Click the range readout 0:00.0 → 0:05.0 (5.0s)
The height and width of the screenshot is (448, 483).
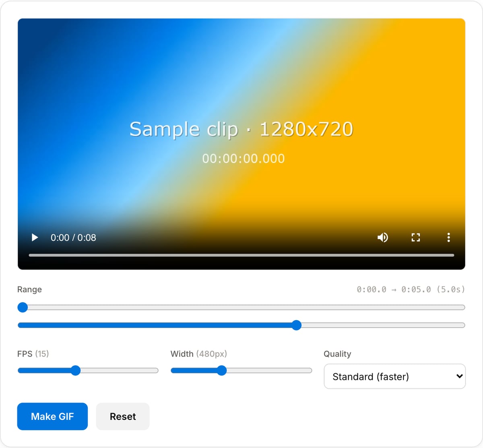coord(411,289)
